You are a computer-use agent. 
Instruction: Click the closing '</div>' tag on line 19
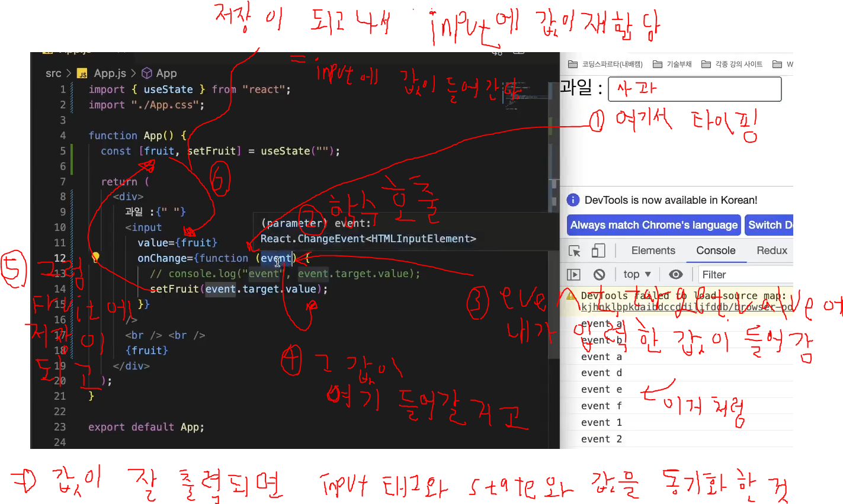(x=131, y=366)
